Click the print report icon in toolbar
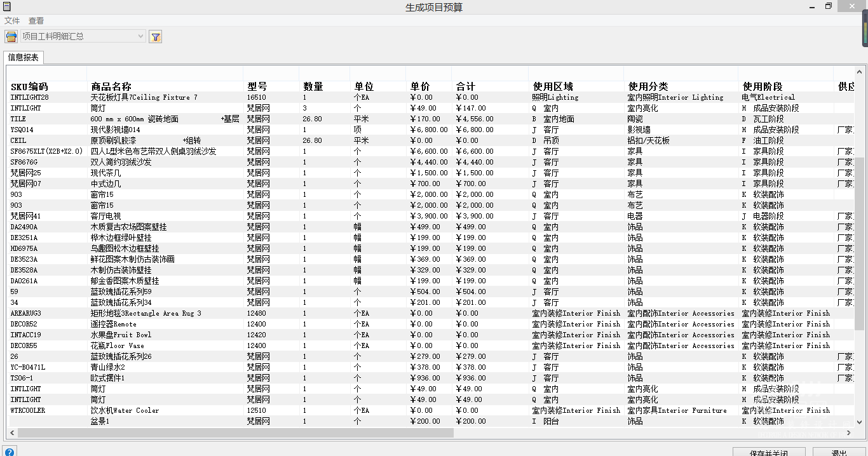The image size is (868, 456). click(11, 37)
